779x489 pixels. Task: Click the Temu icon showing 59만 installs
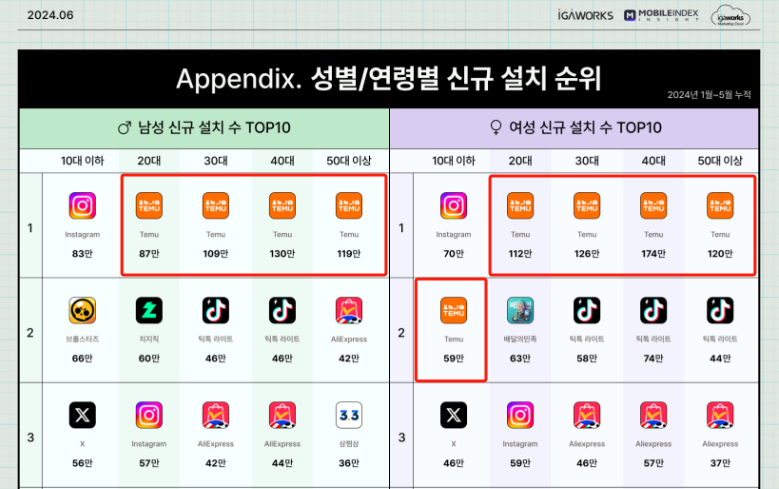[453, 311]
